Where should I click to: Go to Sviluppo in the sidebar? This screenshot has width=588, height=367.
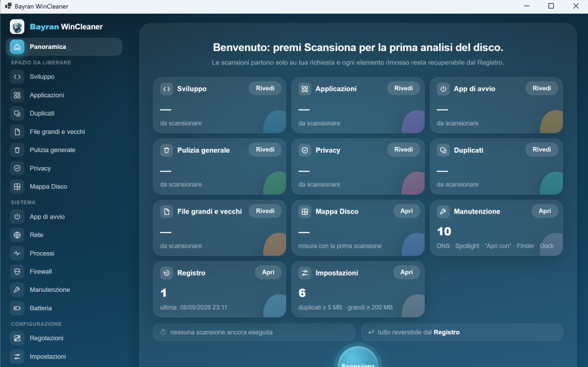click(x=64, y=77)
